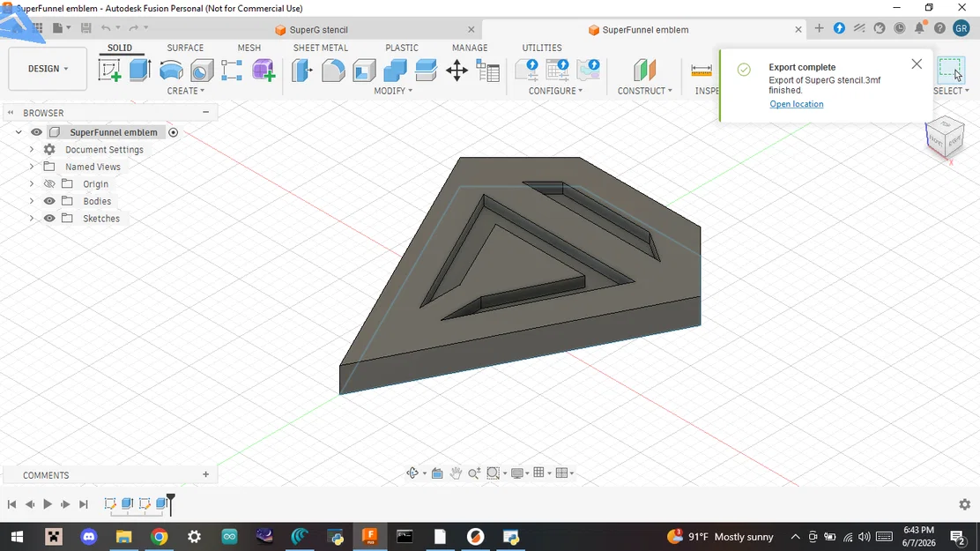
Task: Select the Combine tool
Action: pos(395,70)
